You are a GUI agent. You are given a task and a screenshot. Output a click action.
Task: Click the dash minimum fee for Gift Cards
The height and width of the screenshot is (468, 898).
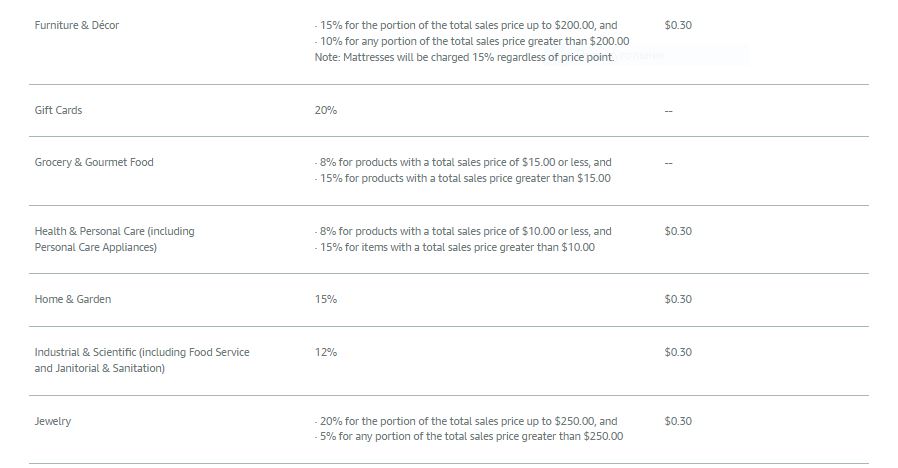(x=668, y=111)
